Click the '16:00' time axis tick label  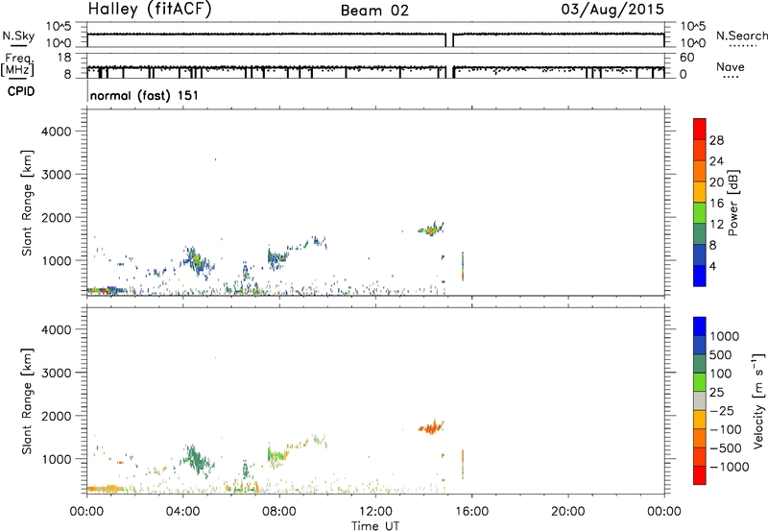(471, 512)
